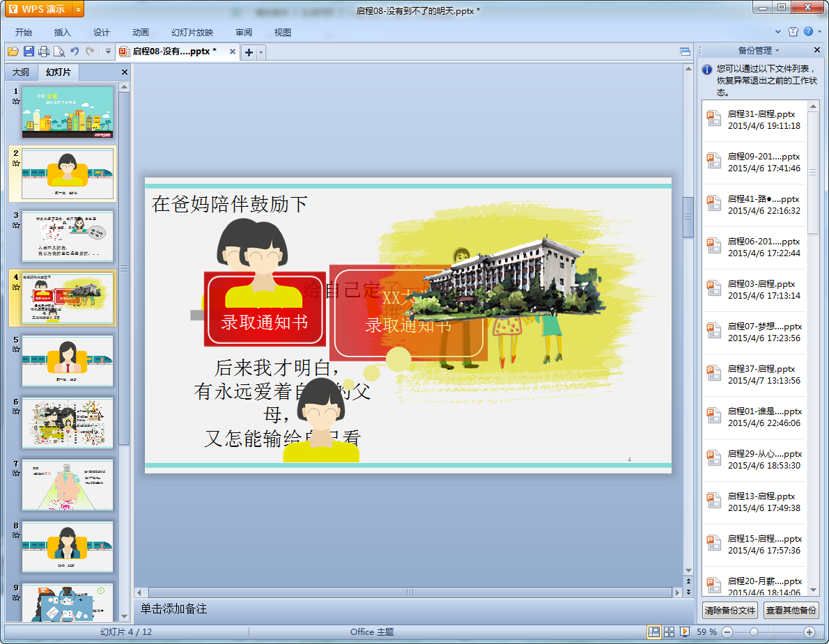829x644 pixels.
Task: Click 清除备份文件 button
Action: [729, 610]
